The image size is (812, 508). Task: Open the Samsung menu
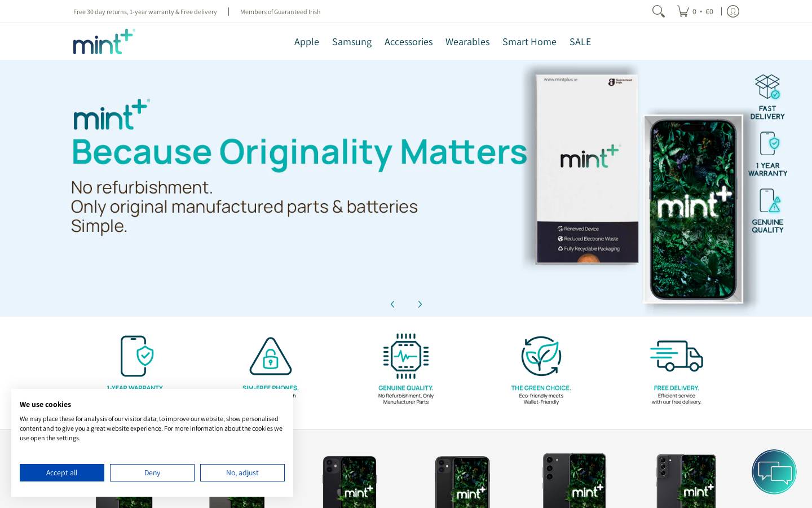[352, 42]
